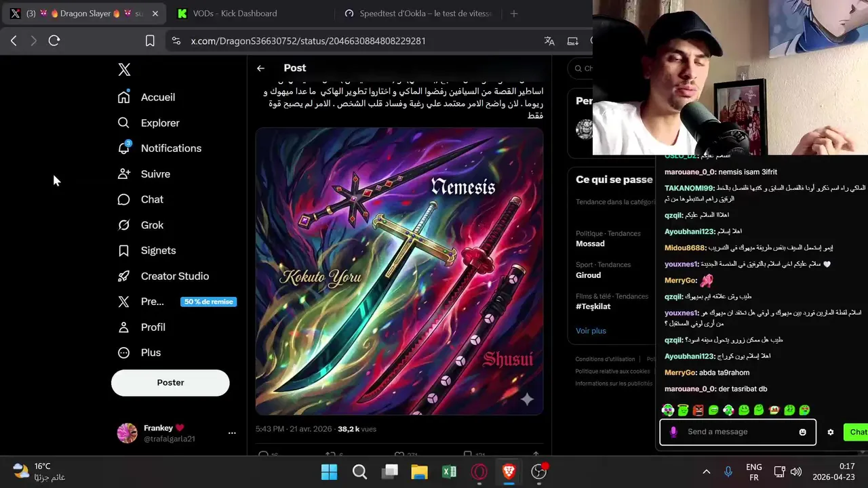Click the browser address bar URL

309,41
